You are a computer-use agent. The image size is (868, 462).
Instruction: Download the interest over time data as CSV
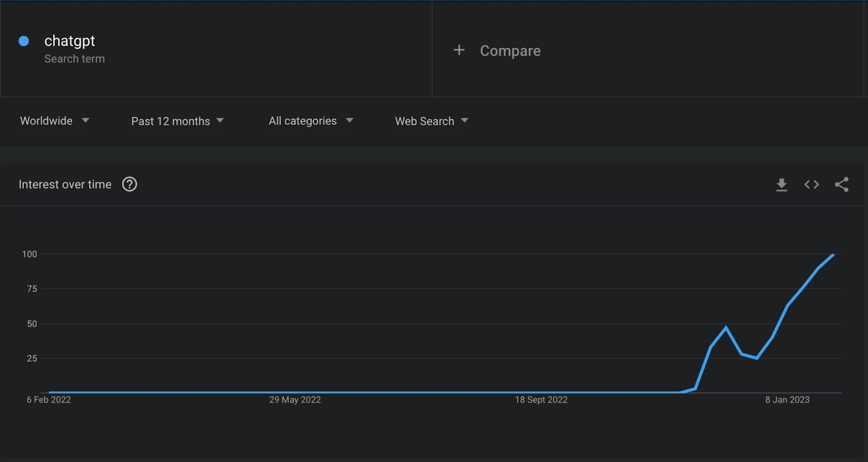click(x=781, y=185)
